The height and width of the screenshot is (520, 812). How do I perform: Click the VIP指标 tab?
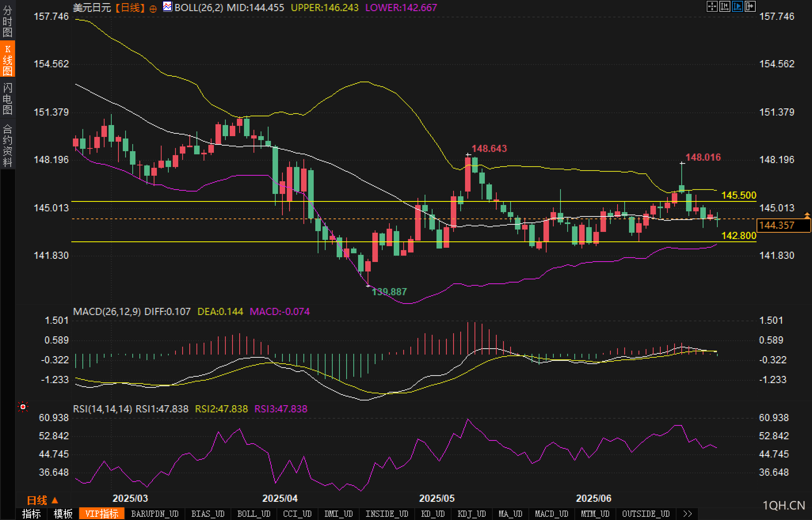click(102, 514)
